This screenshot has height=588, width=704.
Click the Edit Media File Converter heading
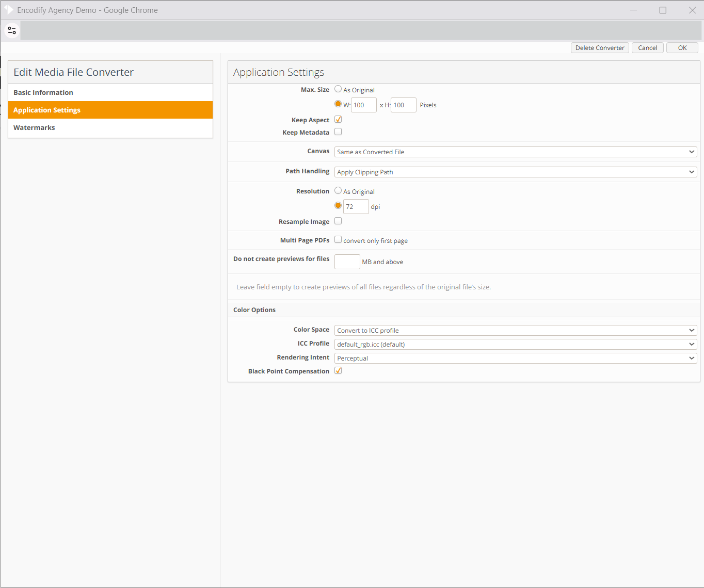click(73, 72)
